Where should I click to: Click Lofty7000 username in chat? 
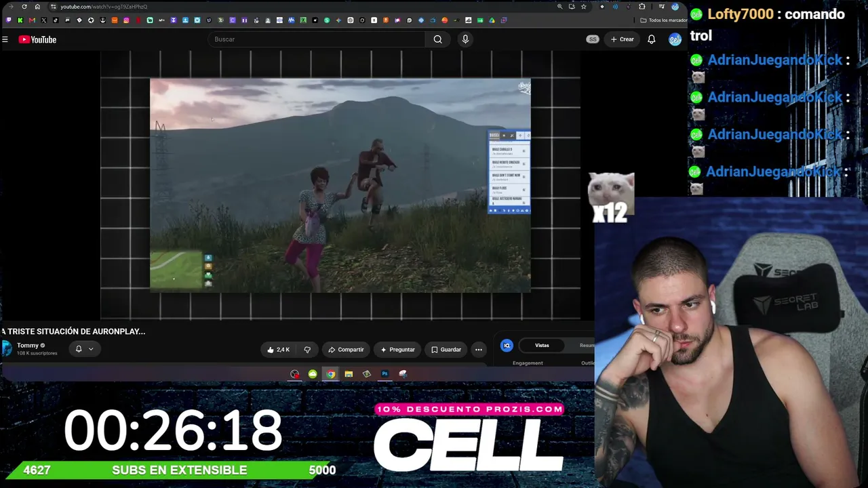pyautogui.click(x=741, y=14)
